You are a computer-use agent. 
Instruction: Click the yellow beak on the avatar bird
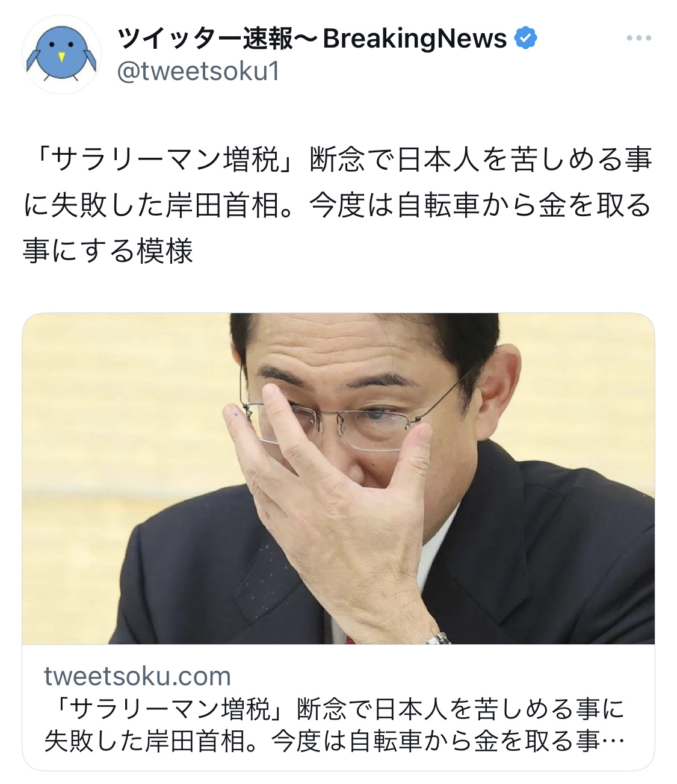coord(61,57)
